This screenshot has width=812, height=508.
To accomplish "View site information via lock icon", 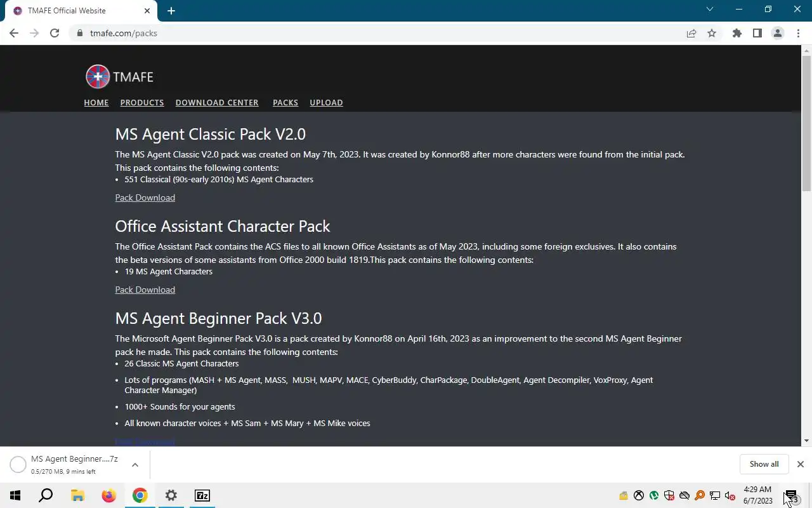I will 79,33.
